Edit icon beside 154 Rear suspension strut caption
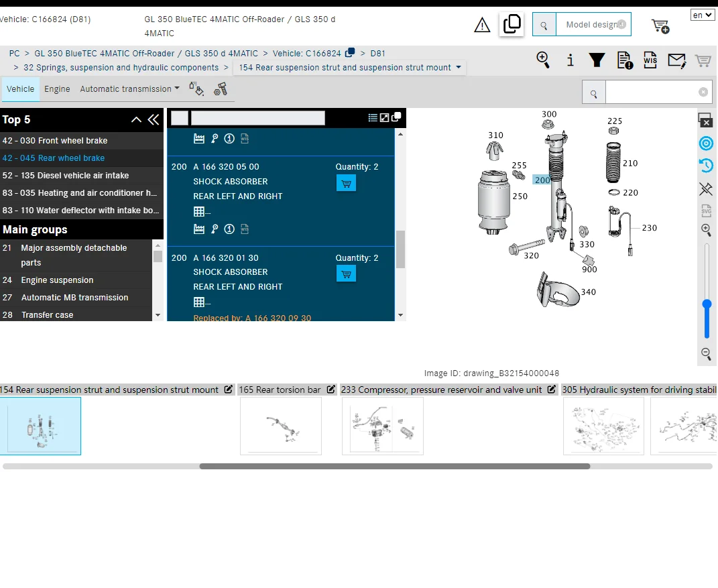 [x=228, y=390]
